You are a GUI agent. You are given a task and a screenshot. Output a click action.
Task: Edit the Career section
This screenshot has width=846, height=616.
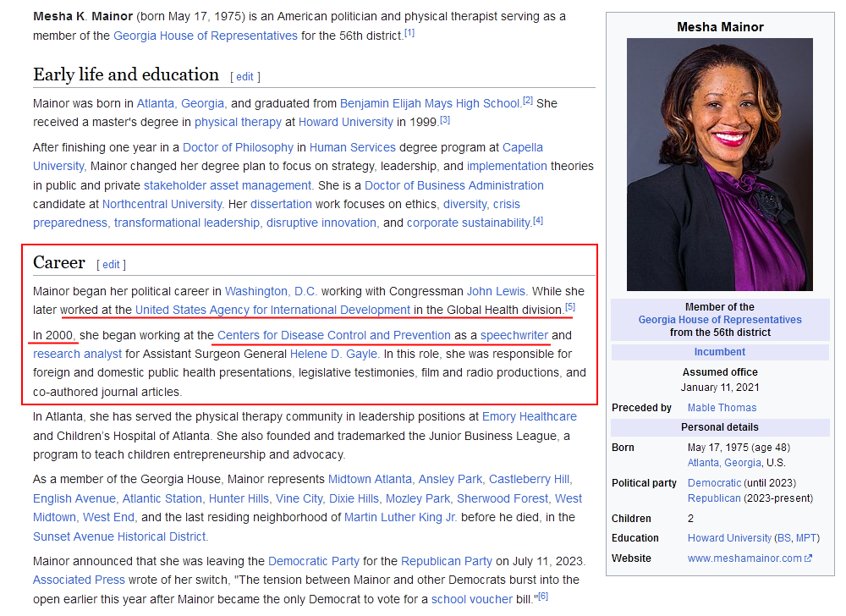pos(111,264)
